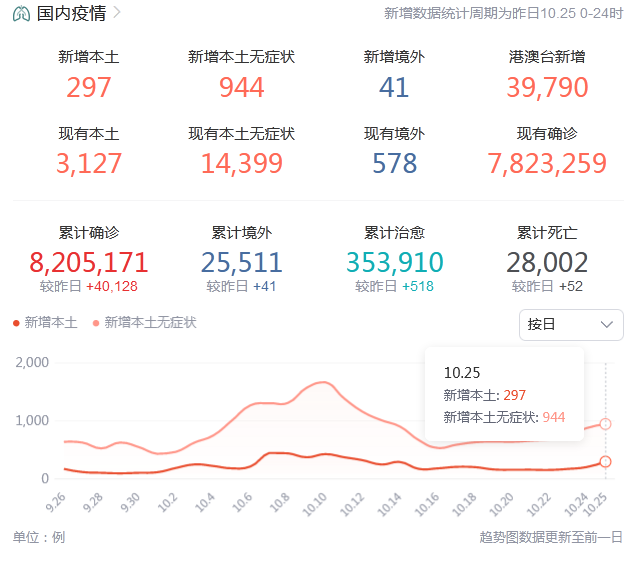Select the 新增本土 297 statistic
Image resolution: width=630 pixels, height=568 pixels.
pyautogui.click(x=89, y=87)
